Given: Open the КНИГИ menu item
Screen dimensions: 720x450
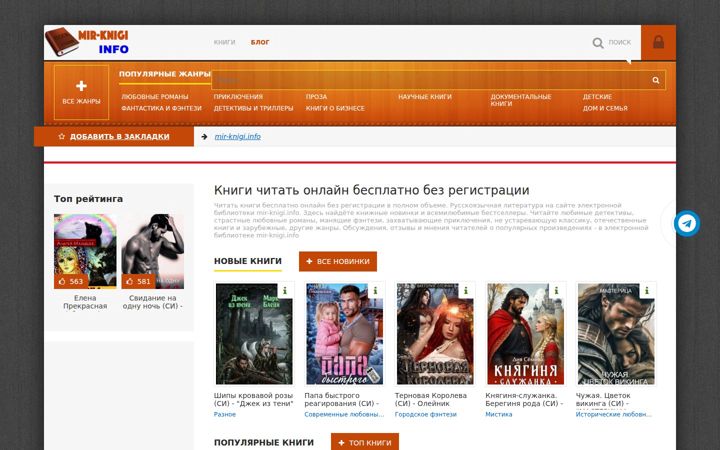Looking at the screenshot, I should 224,42.
